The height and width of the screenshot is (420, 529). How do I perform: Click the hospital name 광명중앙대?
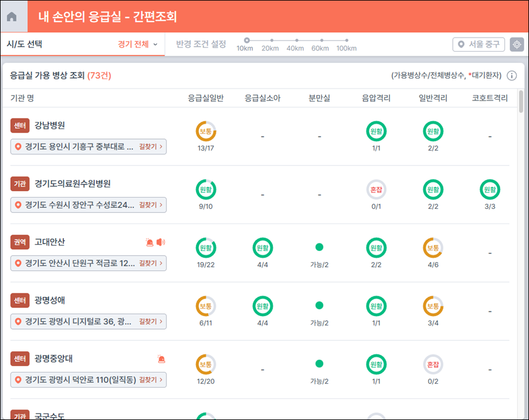pos(53,359)
